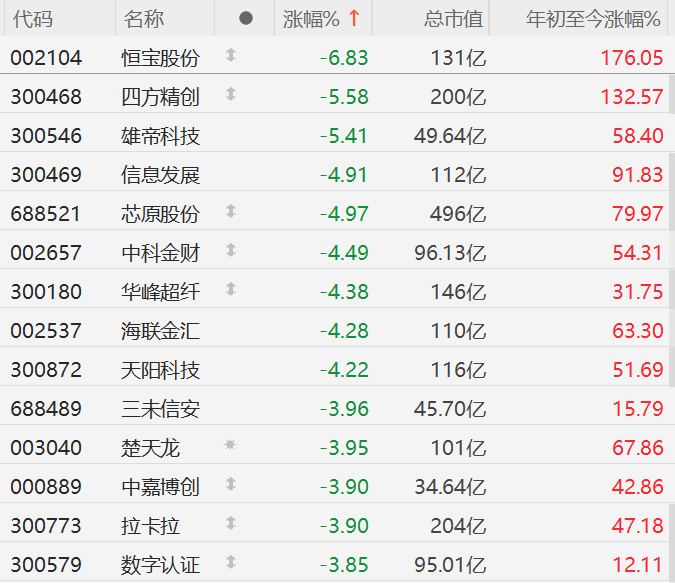Open stock 芯原股份
Viewport: 675px width, 583px height.
coord(161,214)
